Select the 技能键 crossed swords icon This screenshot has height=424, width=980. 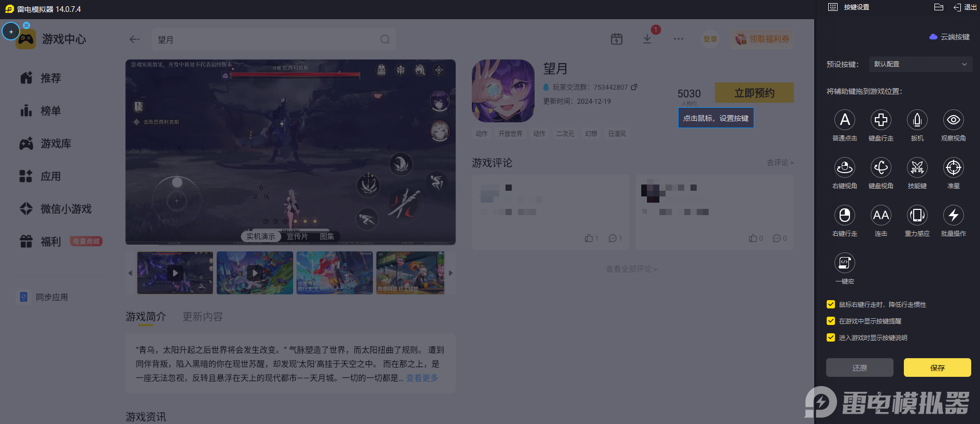click(917, 167)
